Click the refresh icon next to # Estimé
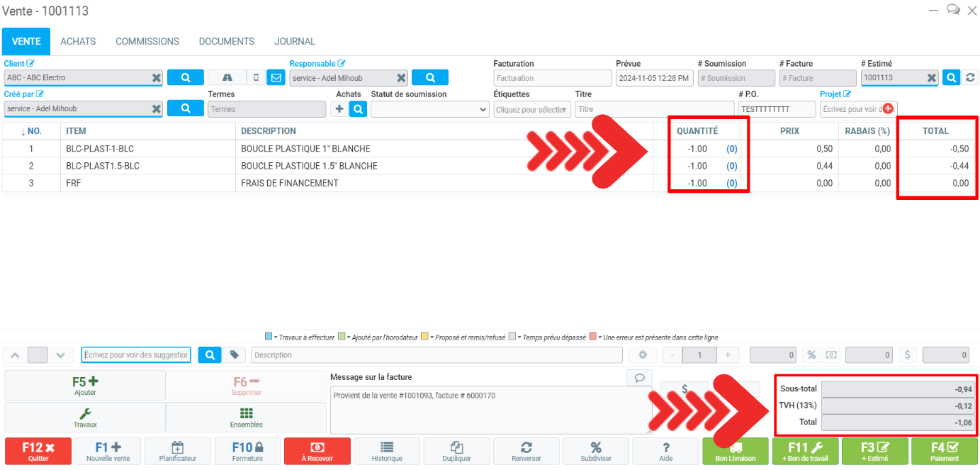 click(x=970, y=78)
